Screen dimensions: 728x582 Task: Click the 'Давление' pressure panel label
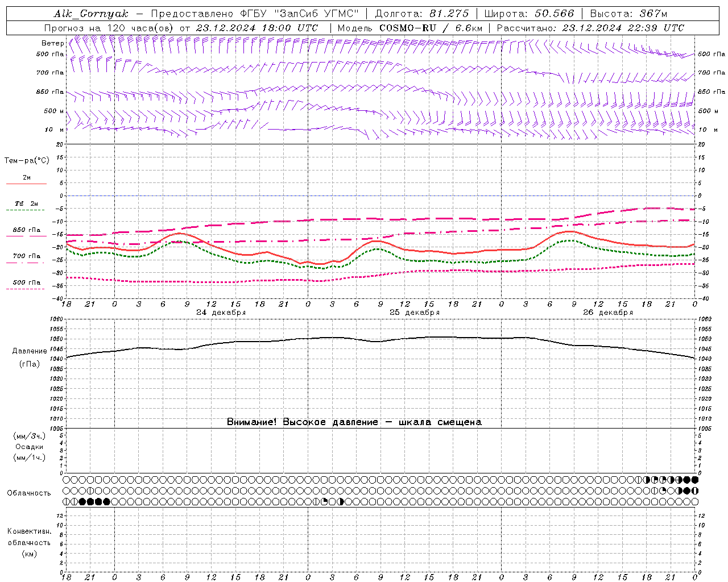[x=30, y=351]
